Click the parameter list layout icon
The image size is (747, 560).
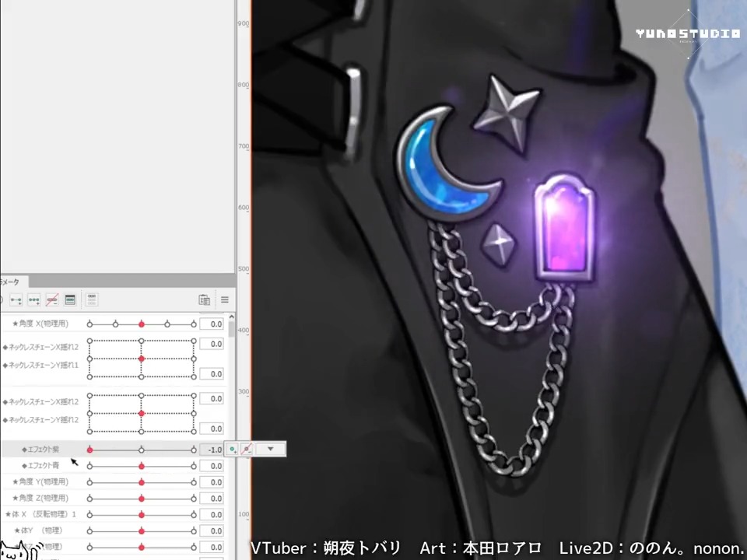92,299
